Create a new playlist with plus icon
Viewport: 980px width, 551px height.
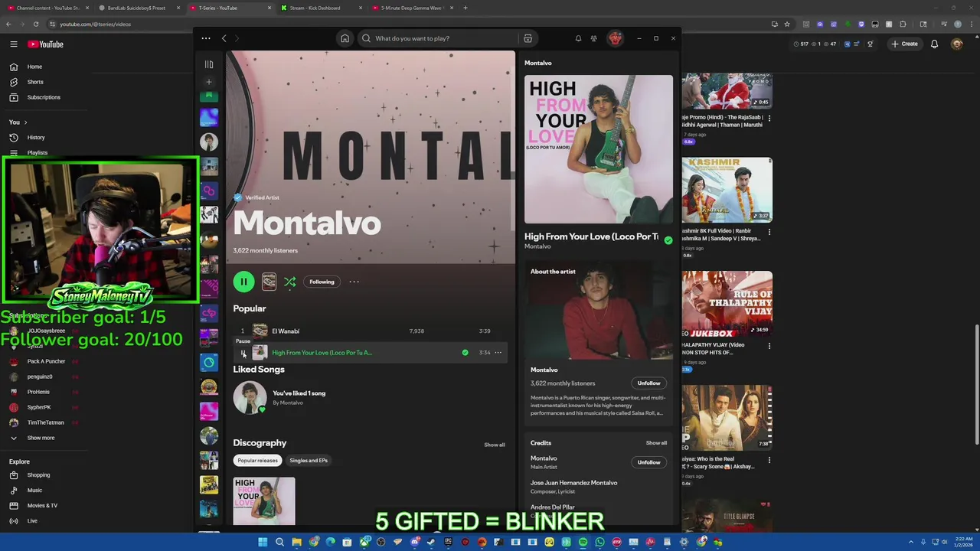click(209, 82)
